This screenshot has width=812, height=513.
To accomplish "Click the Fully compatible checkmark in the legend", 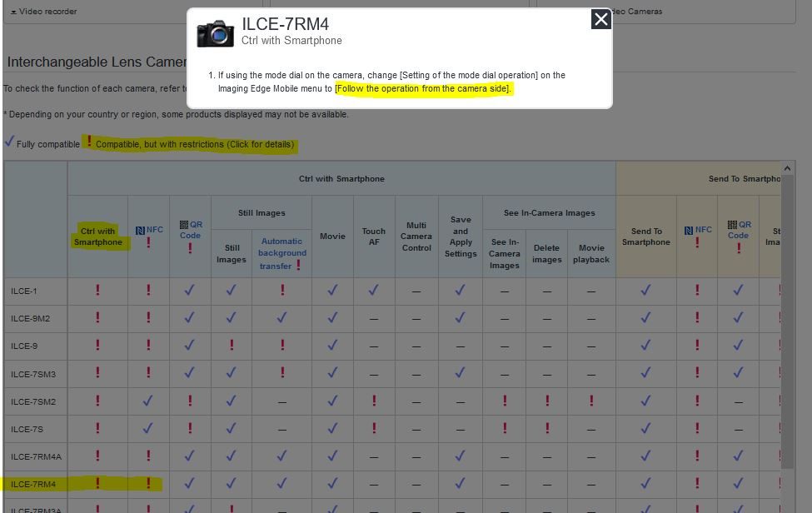I will tap(10, 141).
